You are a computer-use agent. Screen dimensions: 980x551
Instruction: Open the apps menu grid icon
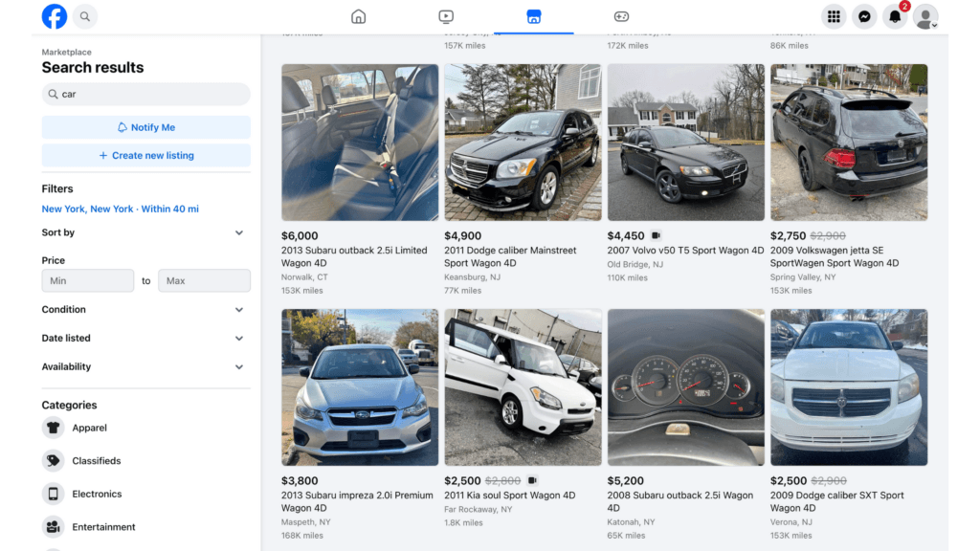(834, 17)
